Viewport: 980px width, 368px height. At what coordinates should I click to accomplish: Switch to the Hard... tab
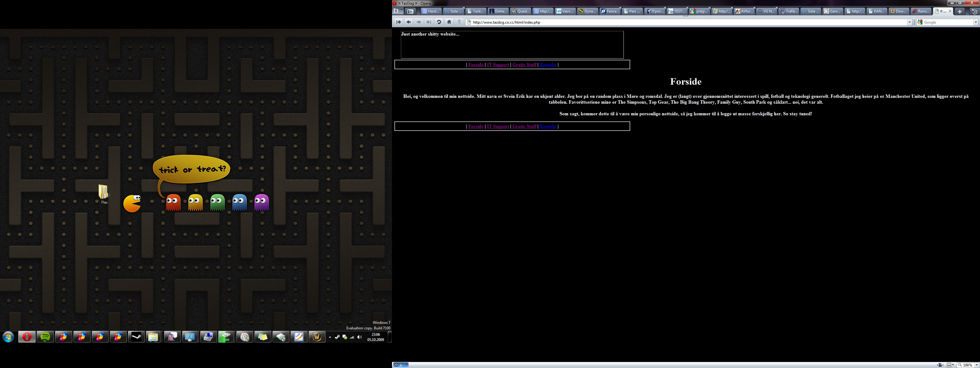(x=431, y=11)
